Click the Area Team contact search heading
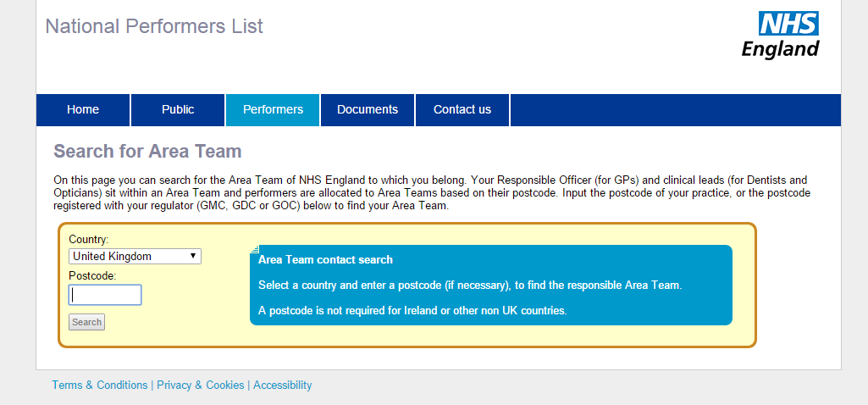Viewport: 868px width, 405px height. tap(325, 260)
